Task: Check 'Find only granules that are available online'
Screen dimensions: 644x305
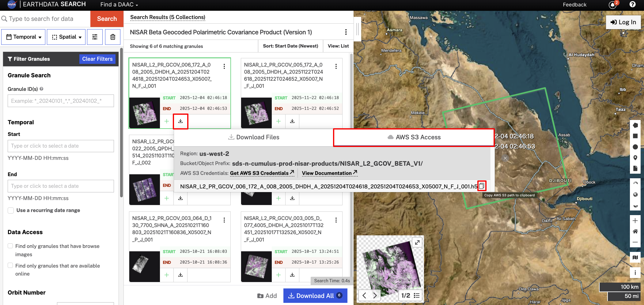Action: (x=10, y=265)
